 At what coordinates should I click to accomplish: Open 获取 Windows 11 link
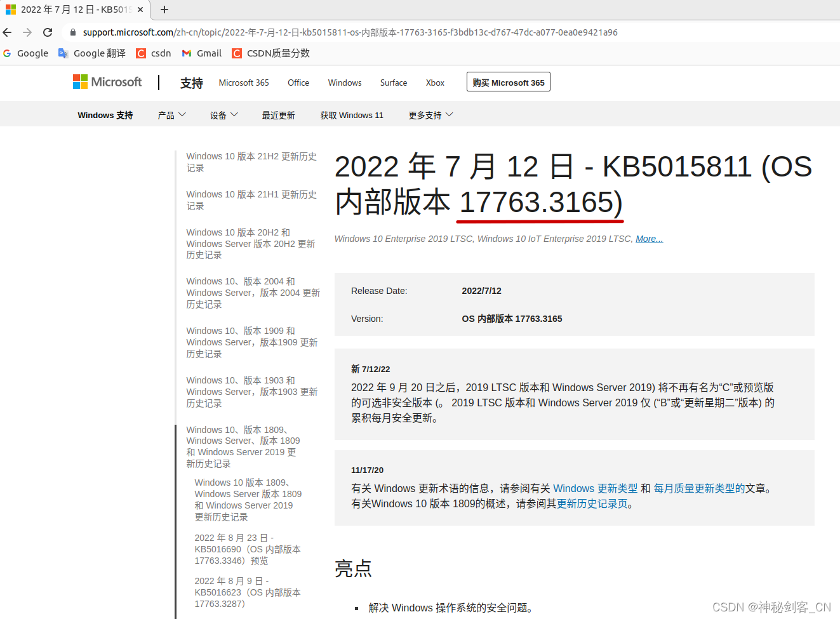coord(352,115)
